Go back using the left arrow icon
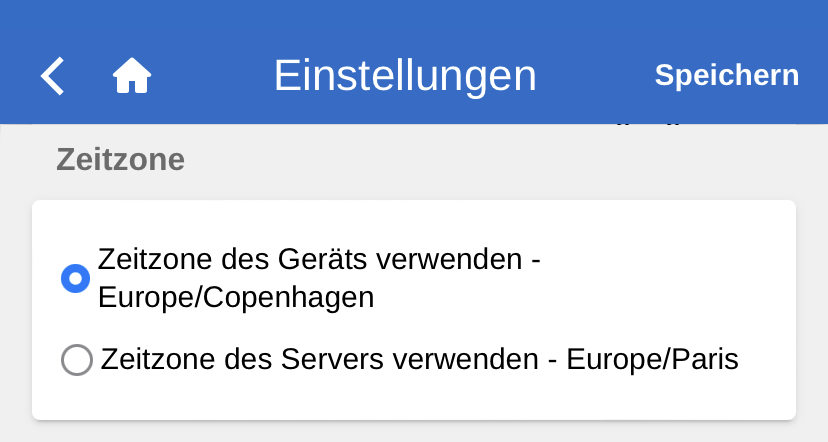This screenshot has width=828, height=442. (x=52, y=76)
